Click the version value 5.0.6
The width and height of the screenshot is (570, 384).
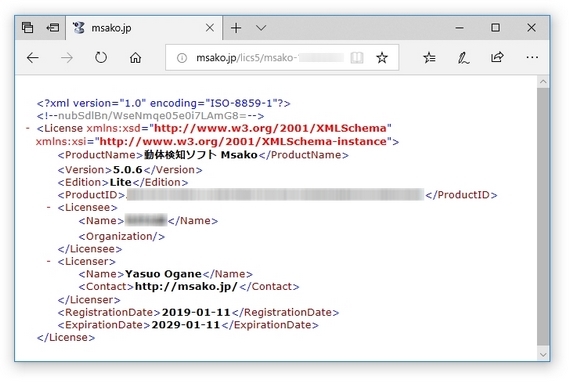[x=128, y=169]
